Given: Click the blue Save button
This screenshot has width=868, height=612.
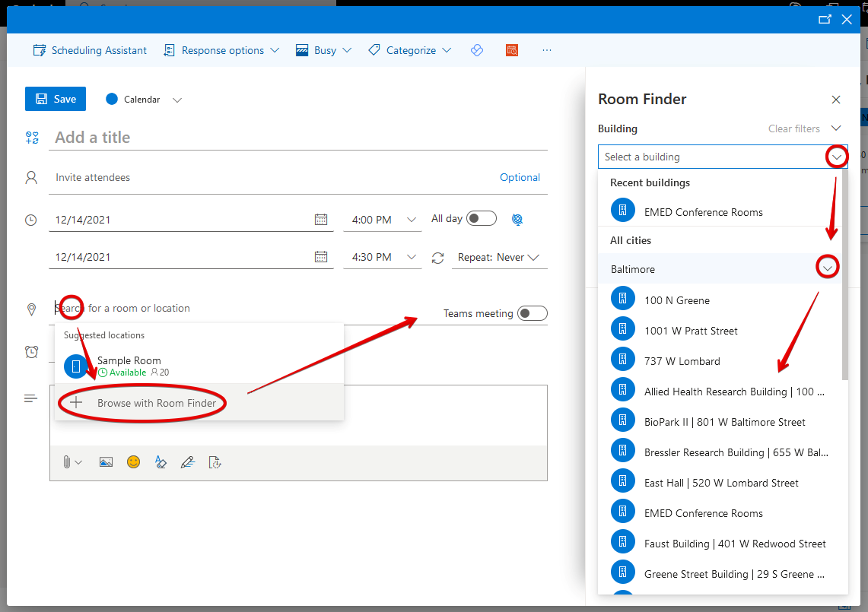Looking at the screenshot, I should point(56,99).
